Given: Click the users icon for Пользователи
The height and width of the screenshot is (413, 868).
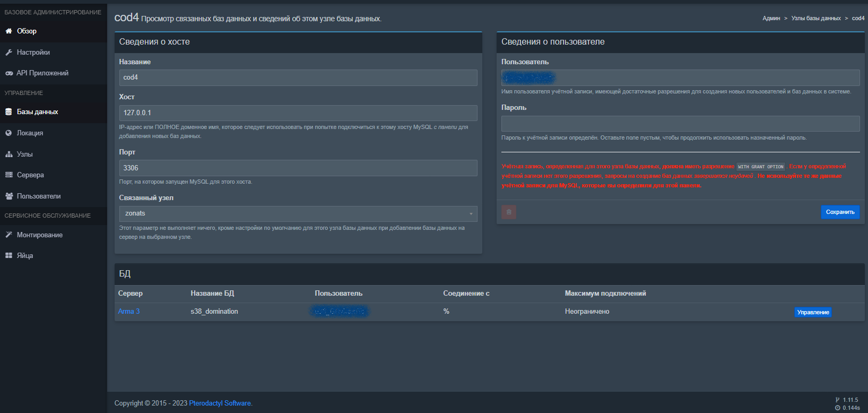Looking at the screenshot, I should point(8,196).
